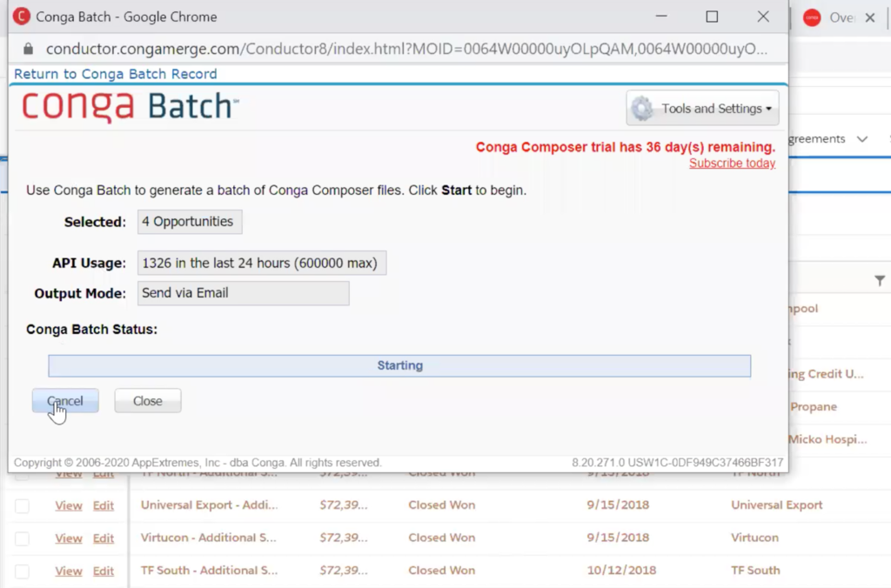Open the Subscribe today link

[x=732, y=163]
